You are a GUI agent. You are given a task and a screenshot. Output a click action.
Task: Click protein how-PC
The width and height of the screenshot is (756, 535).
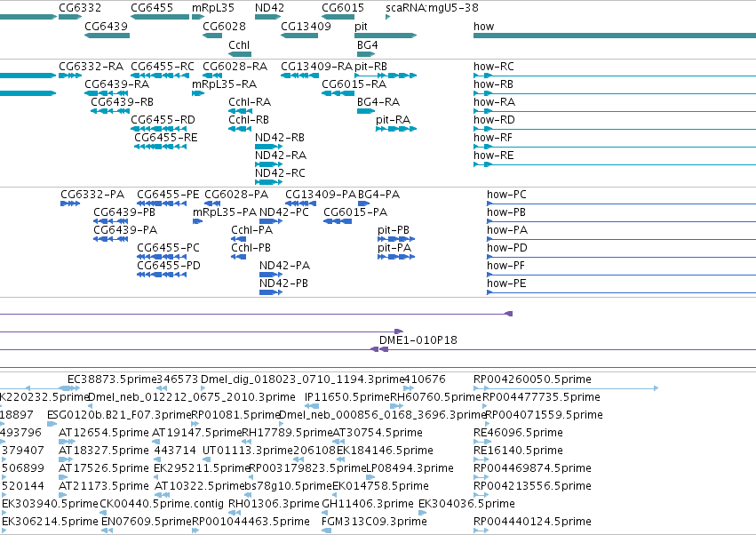tap(506, 195)
